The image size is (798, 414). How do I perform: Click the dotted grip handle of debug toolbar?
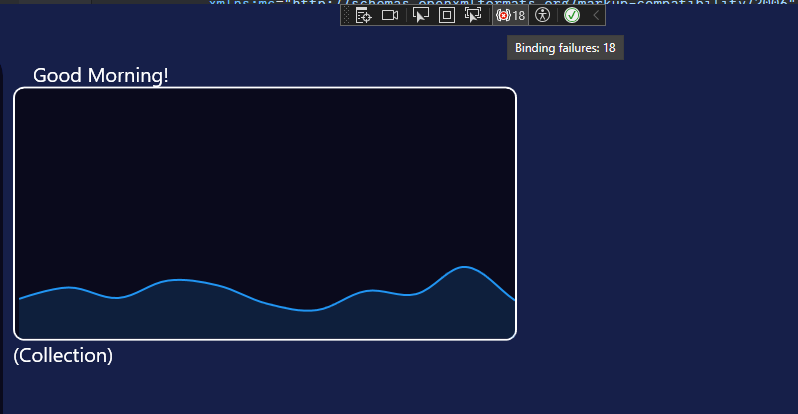click(347, 15)
